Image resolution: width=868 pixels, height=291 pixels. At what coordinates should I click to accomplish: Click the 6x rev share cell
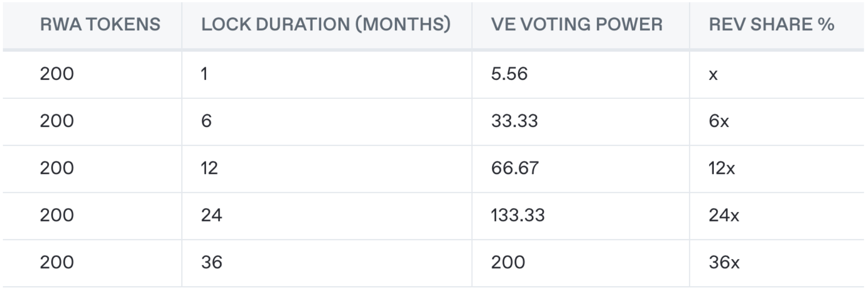tap(718, 121)
